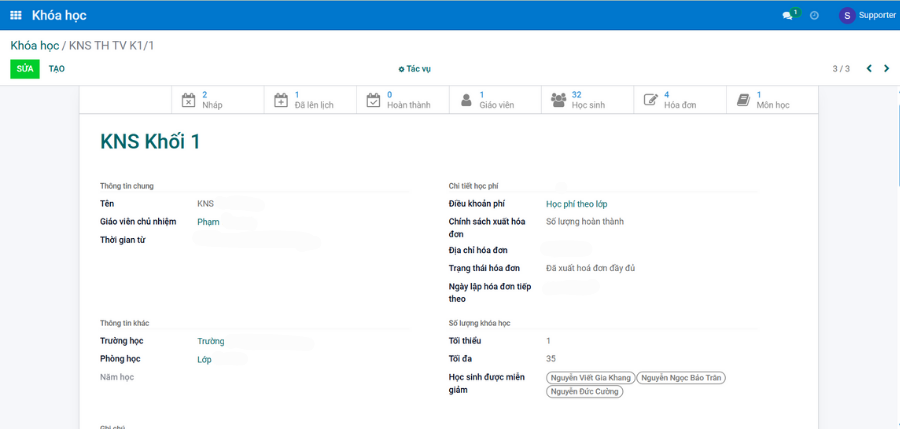Expand the Tác vụ action dropdown
The image size is (900, 429).
(x=414, y=69)
